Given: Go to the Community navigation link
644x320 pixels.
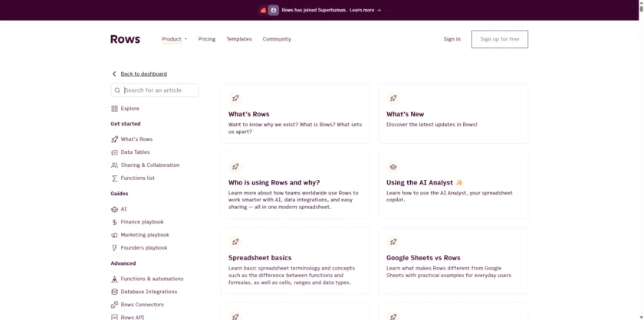Looking at the screenshot, I should [277, 39].
